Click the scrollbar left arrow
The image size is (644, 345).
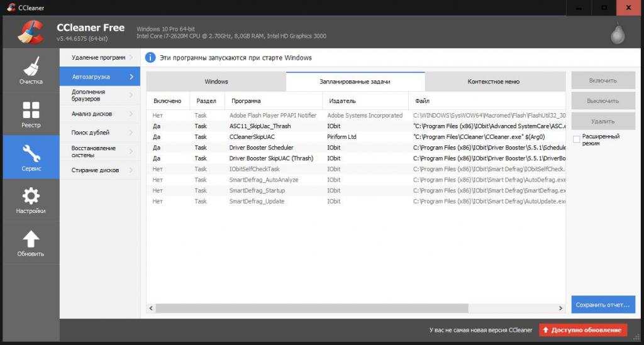(151, 308)
